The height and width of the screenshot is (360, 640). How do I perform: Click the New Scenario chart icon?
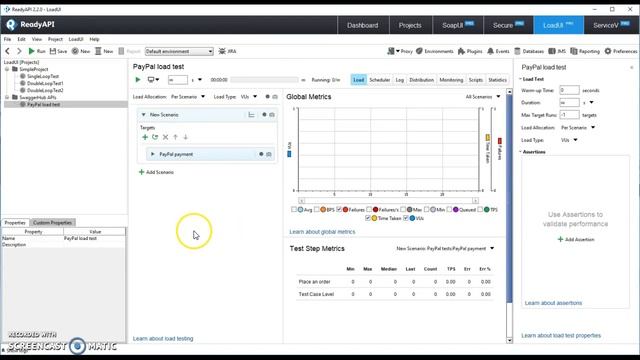(251, 115)
